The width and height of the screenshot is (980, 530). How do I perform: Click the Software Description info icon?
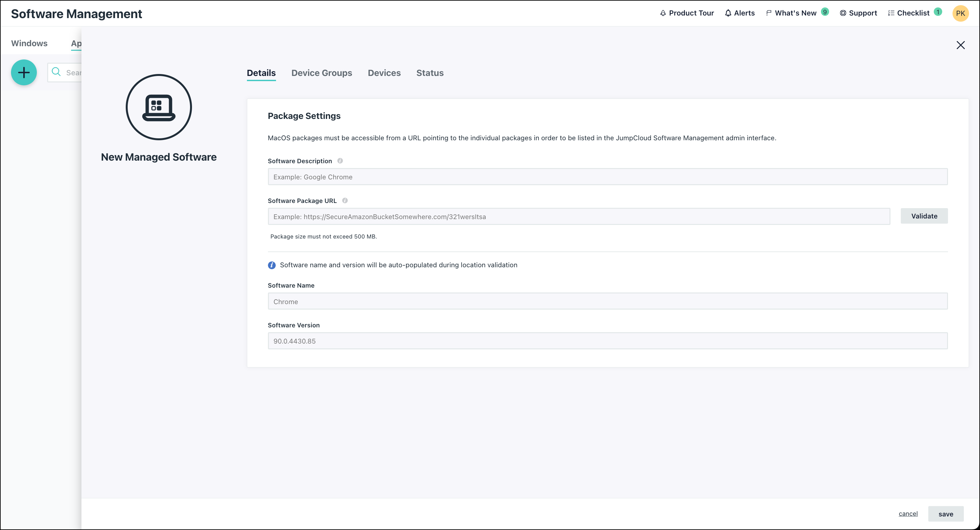click(340, 161)
